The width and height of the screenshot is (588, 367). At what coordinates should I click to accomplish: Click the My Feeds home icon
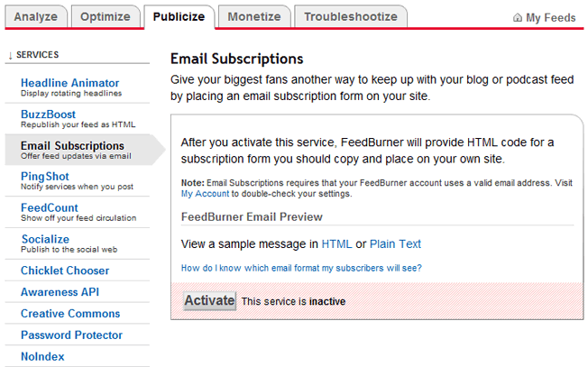point(518,18)
